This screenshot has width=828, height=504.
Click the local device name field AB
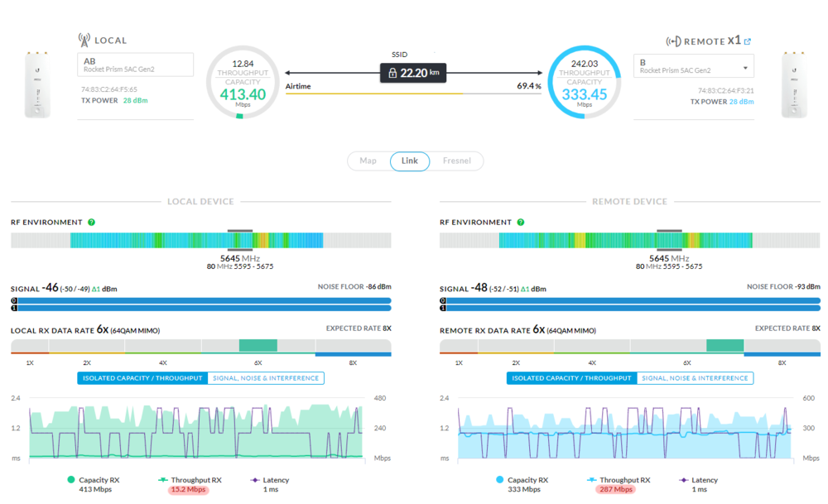click(135, 65)
